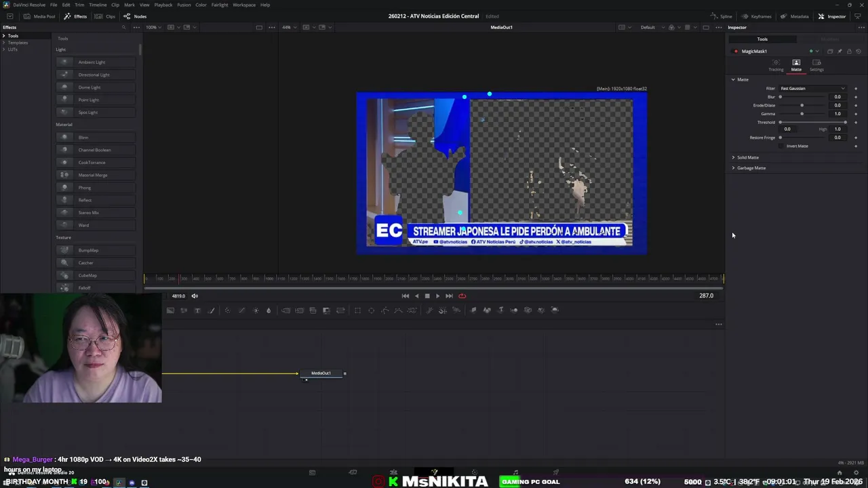
Task: Click the MediaOut1 node
Action: (x=321, y=373)
